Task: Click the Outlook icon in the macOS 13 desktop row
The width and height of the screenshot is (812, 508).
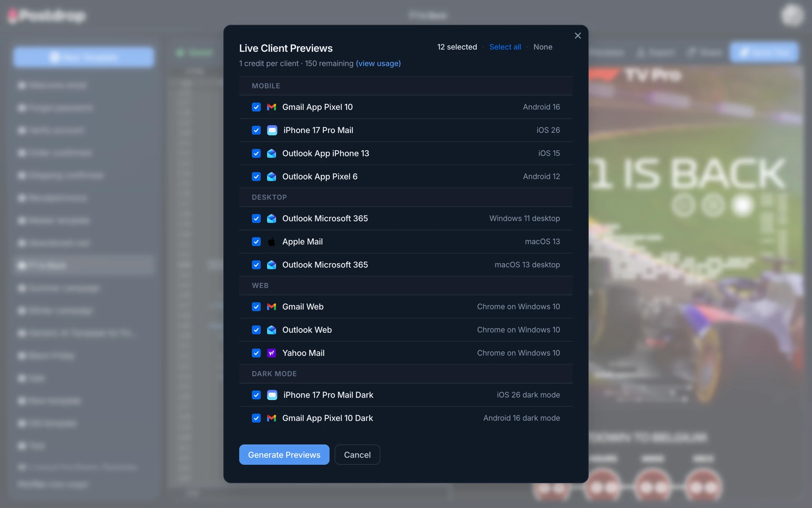Action: pos(272,265)
